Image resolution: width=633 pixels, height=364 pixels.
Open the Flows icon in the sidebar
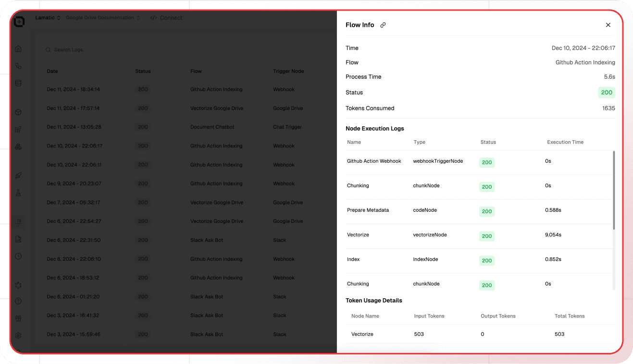tap(18, 66)
